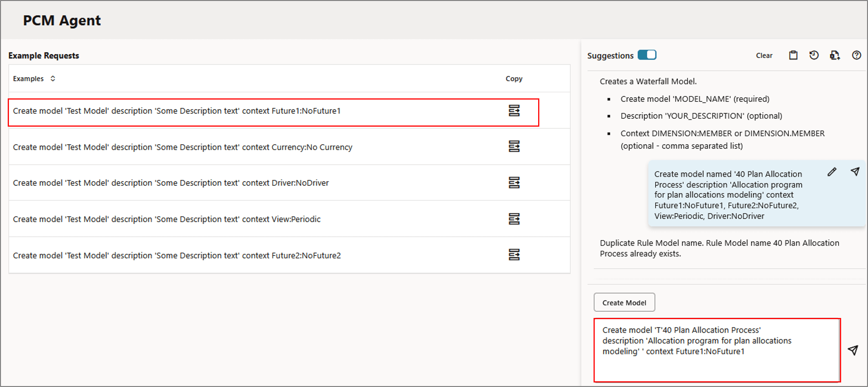Clear the conversation
The width and height of the screenshot is (868, 387).
pos(764,56)
